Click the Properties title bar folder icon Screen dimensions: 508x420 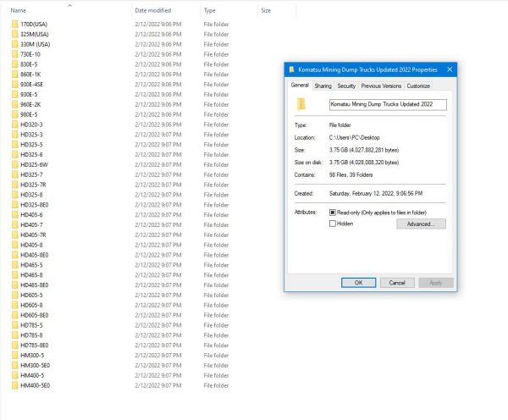(291, 69)
